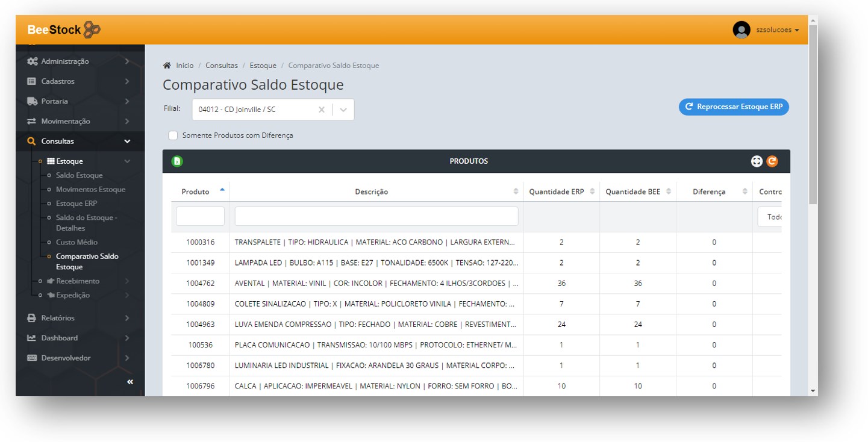Click the home icon in breadcrumb
The image size is (868, 442).
[x=167, y=65]
